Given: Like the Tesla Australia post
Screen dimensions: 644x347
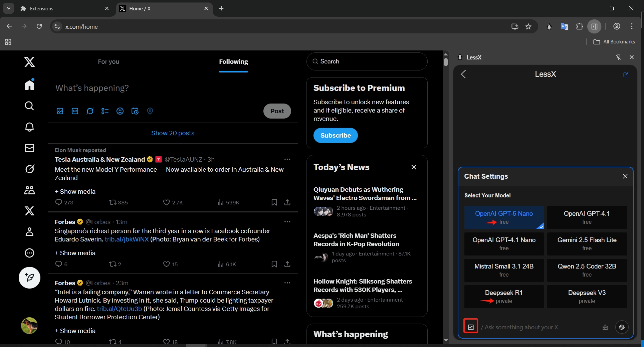Looking at the screenshot, I should [173, 202].
